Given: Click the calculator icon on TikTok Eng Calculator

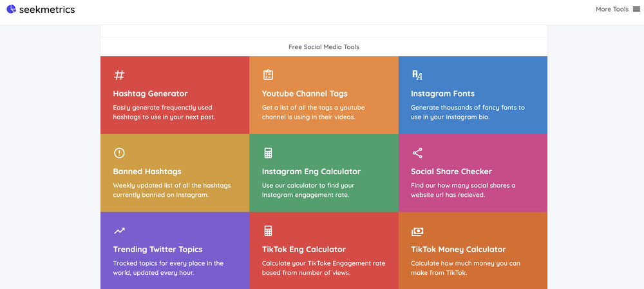Looking at the screenshot, I should click(x=268, y=231).
